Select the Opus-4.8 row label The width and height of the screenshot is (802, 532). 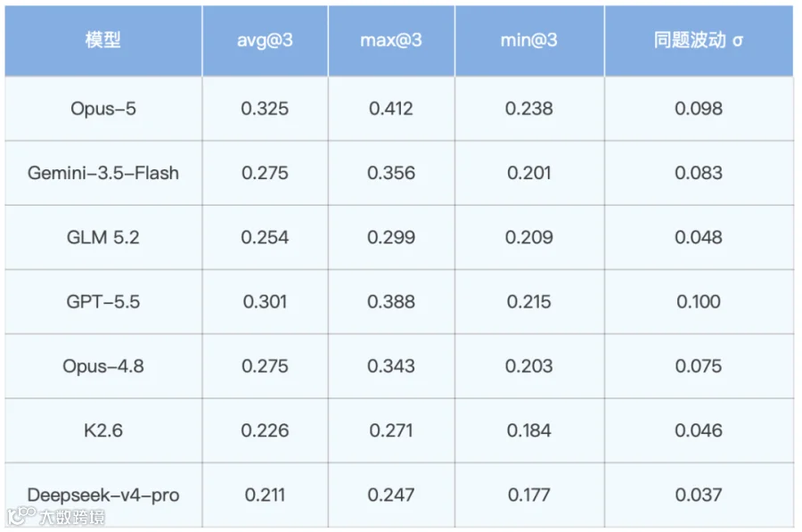tap(102, 366)
